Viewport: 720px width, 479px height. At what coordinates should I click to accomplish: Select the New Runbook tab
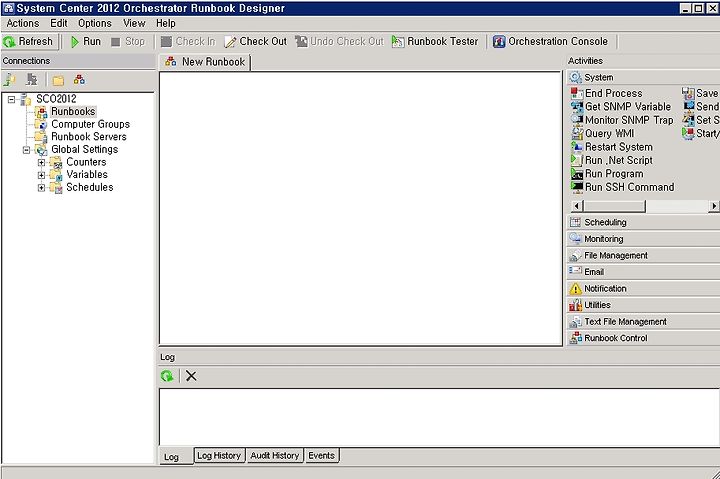click(205, 62)
